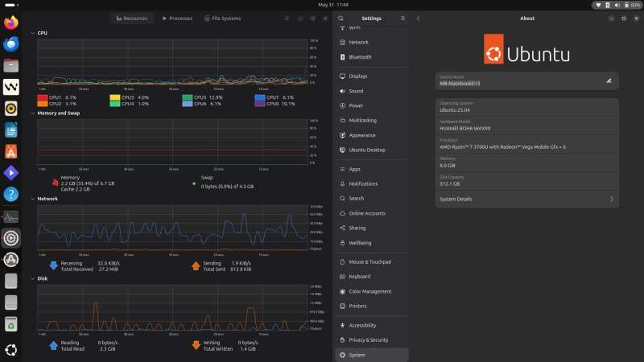Open Mouse & Touchpad settings
Image resolution: width=644 pixels, height=362 pixels.
click(372, 262)
